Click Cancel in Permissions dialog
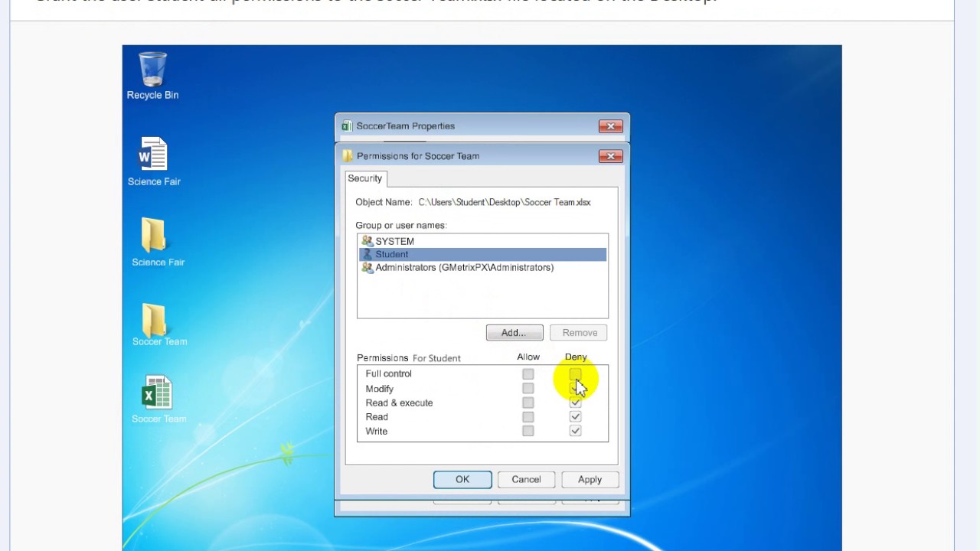This screenshot has height=551, width=980. coord(526,479)
